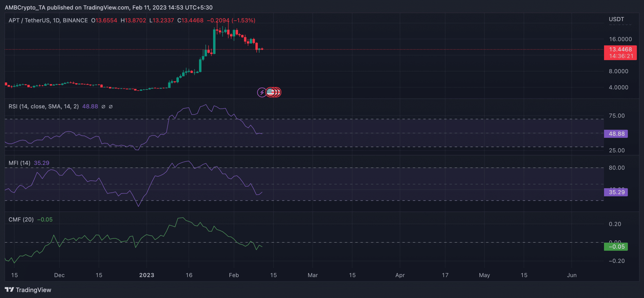Click the 8.0000 price axis label
Image resolution: width=644 pixels, height=298 pixels.
(618, 71)
